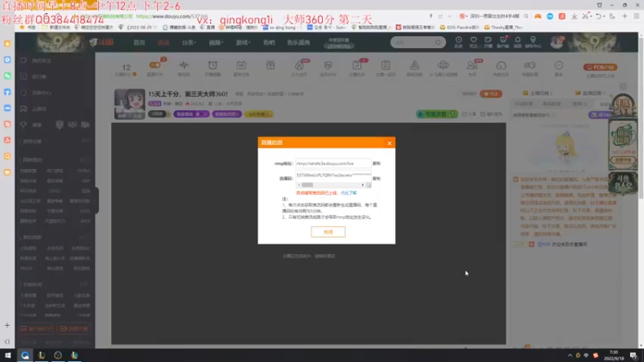Click the orange-outlined close button in dialog
Screen dimensions: 644x362
[x=328, y=232]
